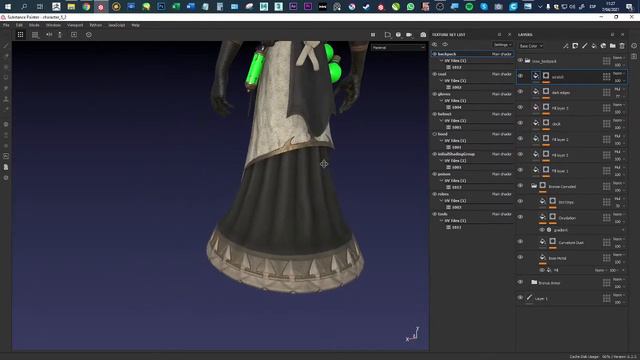Open the Viewport menu
640x360 pixels.
tap(75, 25)
